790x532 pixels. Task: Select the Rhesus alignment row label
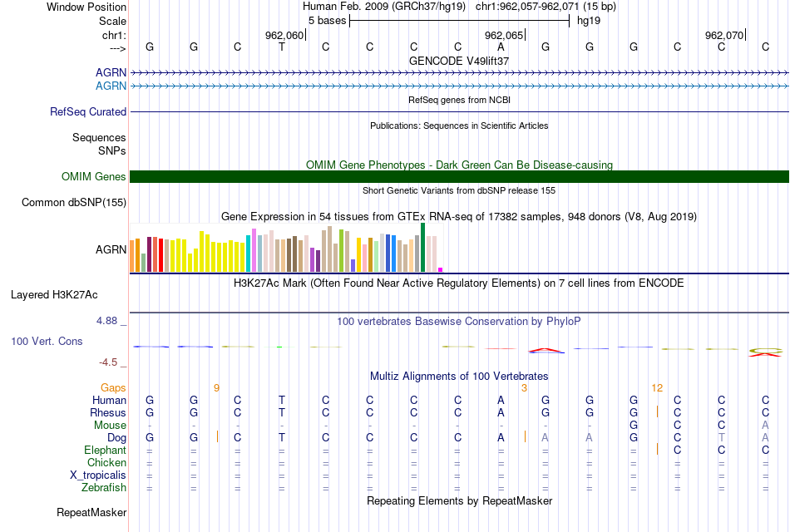pyautogui.click(x=108, y=412)
